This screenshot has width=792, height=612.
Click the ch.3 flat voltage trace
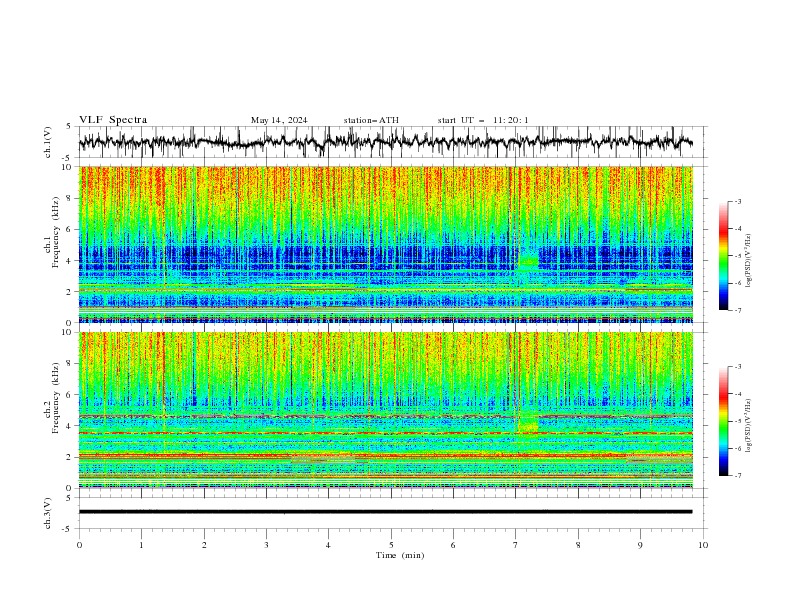(x=385, y=512)
